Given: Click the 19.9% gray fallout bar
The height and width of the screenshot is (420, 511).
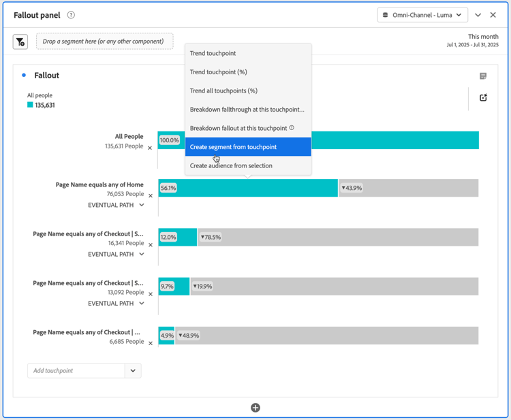Looking at the screenshot, I should pos(335,286).
